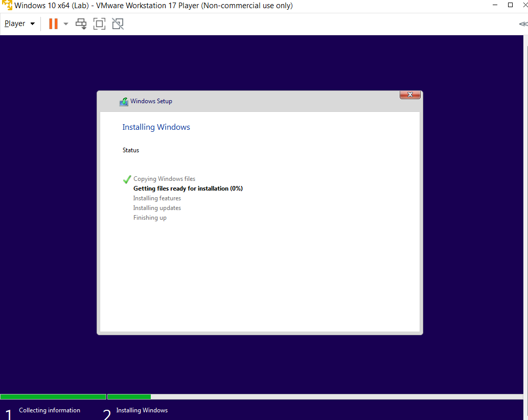Toggle Unity mode icon
528x420 pixels.
[118, 24]
